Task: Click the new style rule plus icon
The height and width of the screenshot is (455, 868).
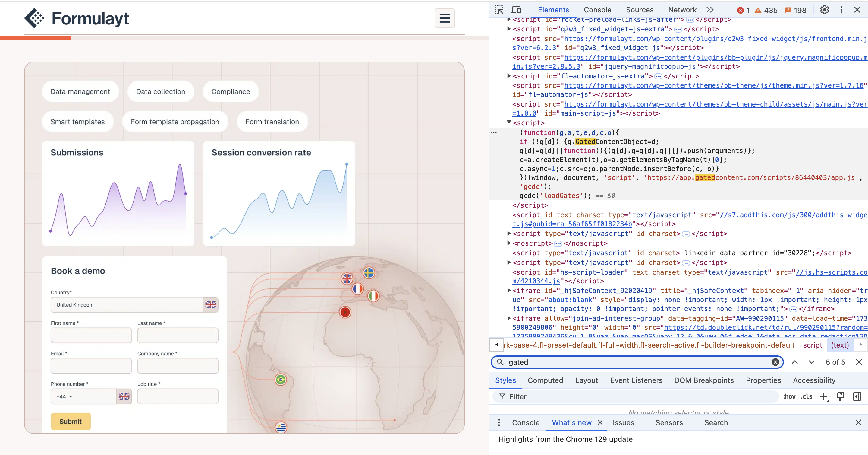Action: tap(823, 397)
